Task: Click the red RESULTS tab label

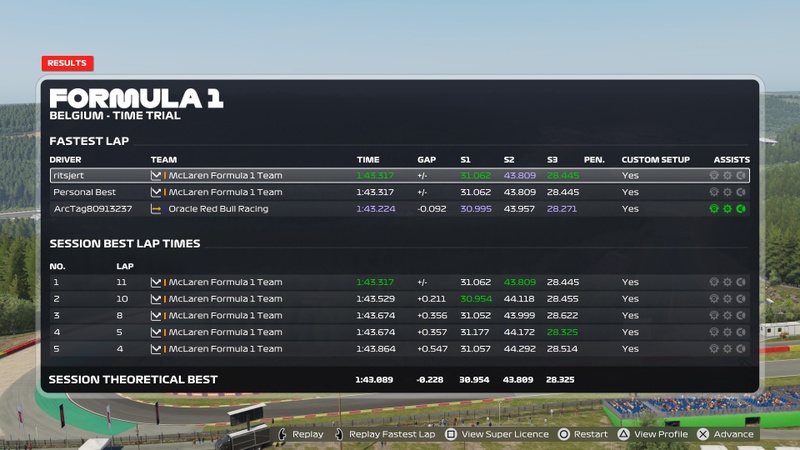Action: click(x=67, y=63)
